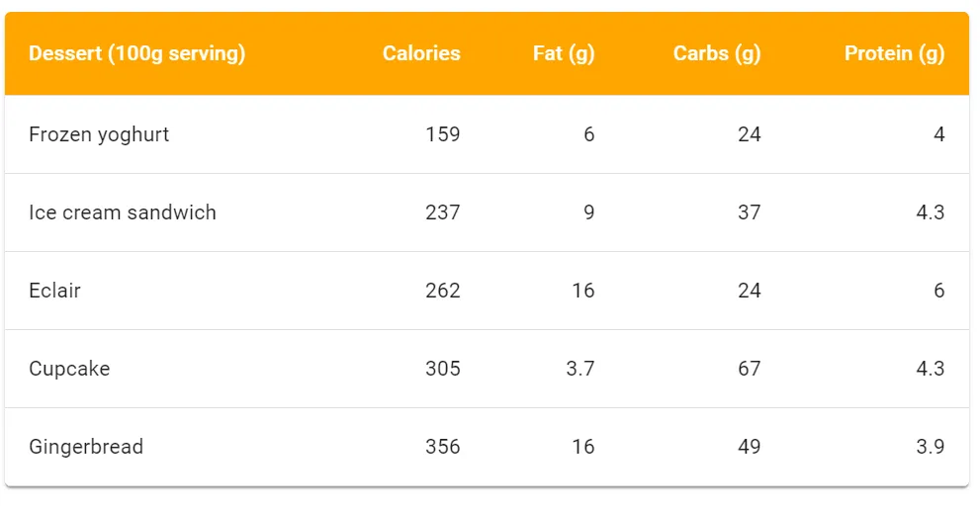Viewport: 980px width, 509px height.
Task: Select the Protein (g) column header
Action: [x=894, y=53]
